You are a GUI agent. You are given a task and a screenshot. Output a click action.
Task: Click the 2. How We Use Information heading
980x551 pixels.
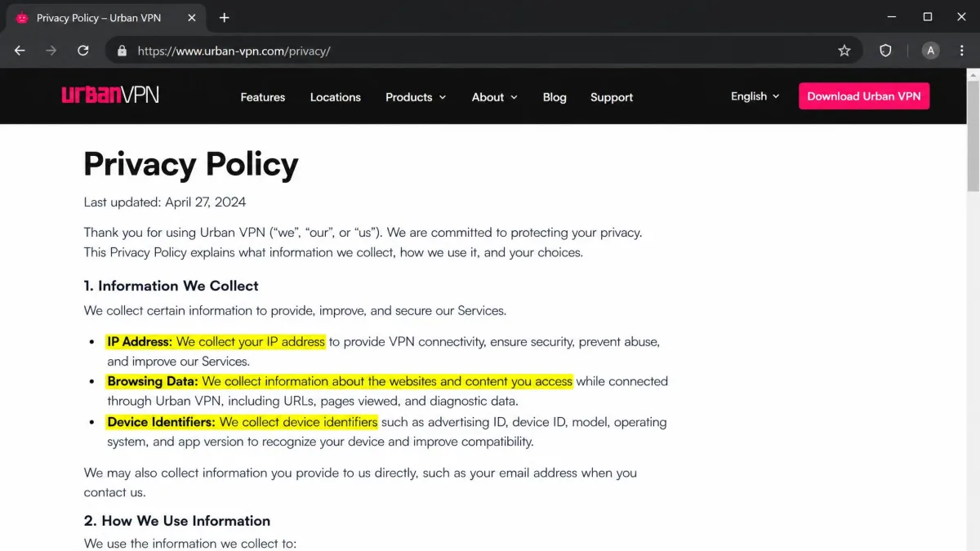click(x=176, y=521)
